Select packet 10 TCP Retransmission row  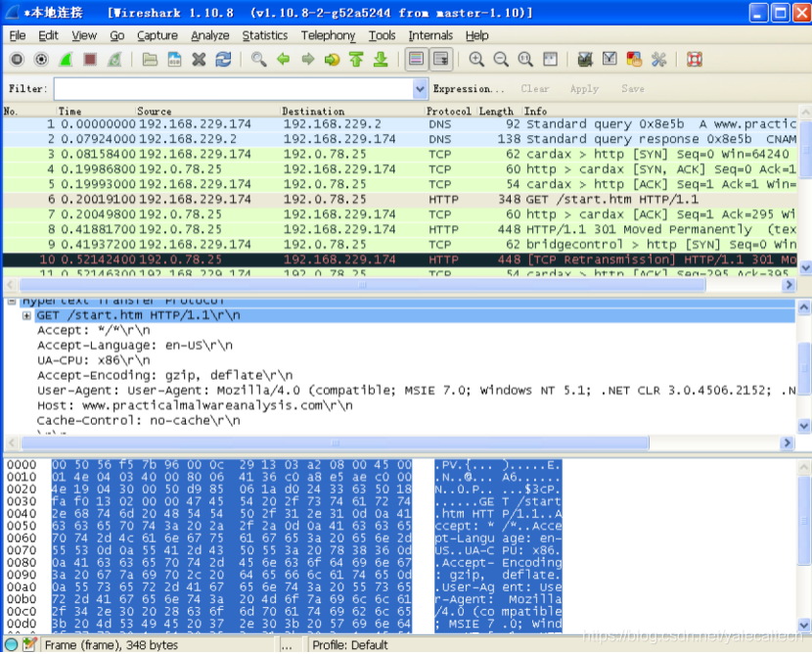(400, 259)
